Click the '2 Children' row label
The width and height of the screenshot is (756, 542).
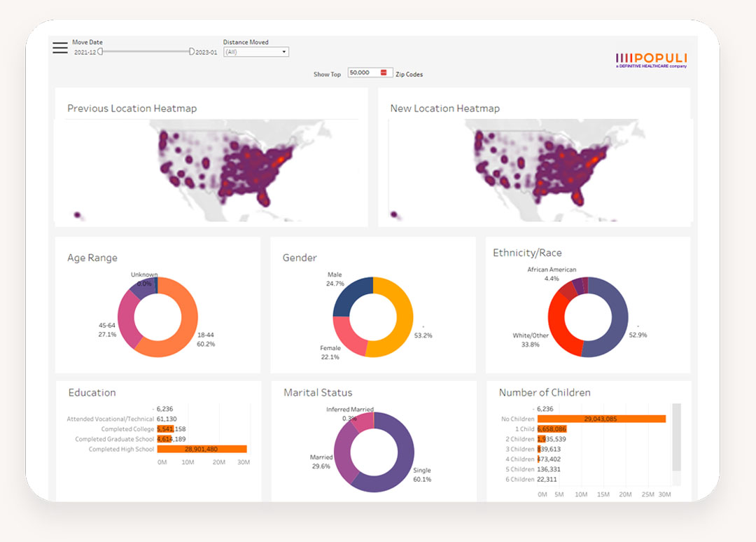pyautogui.click(x=519, y=439)
